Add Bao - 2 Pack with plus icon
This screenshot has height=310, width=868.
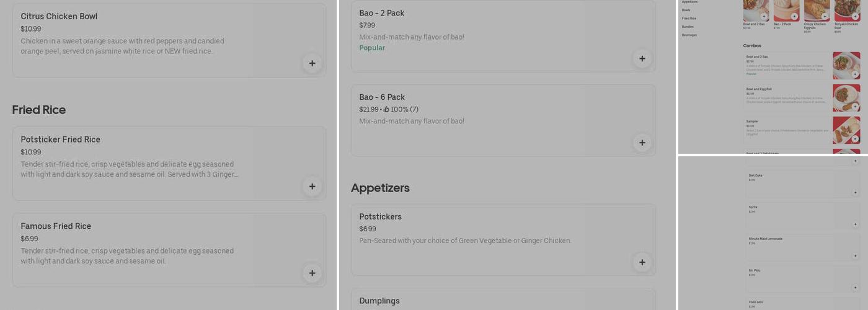point(642,59)
